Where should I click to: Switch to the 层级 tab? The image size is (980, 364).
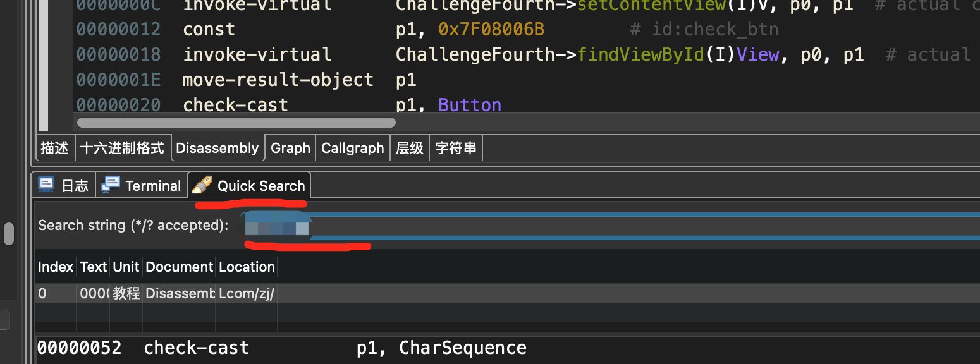click(410, 148)
